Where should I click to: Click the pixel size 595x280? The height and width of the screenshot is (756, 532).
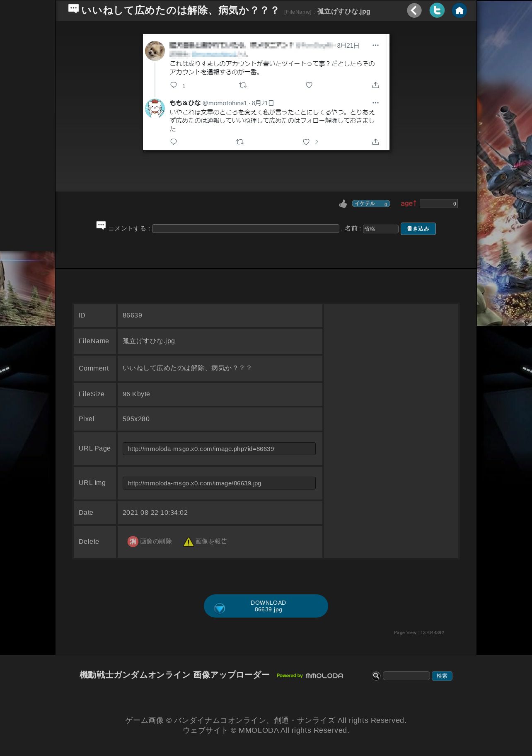136,419
